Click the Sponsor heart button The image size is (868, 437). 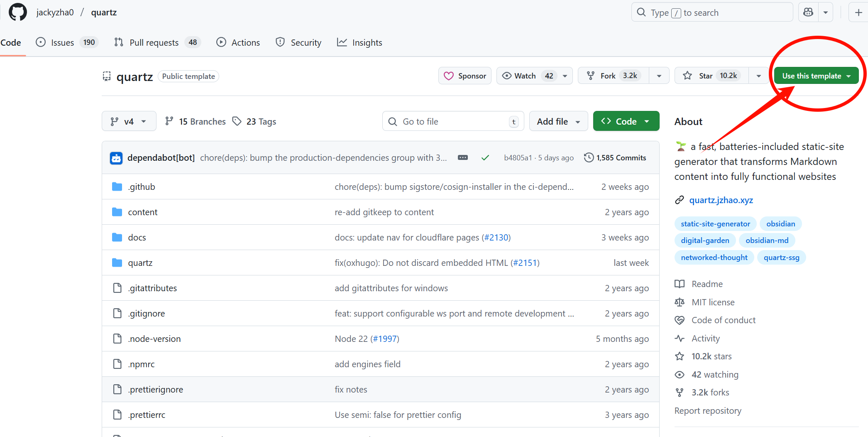(465, 76)
